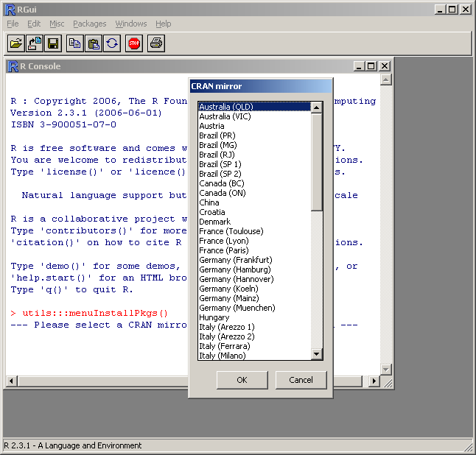Click R Console horizontal scroll right arrow

[x=374, y=381]
